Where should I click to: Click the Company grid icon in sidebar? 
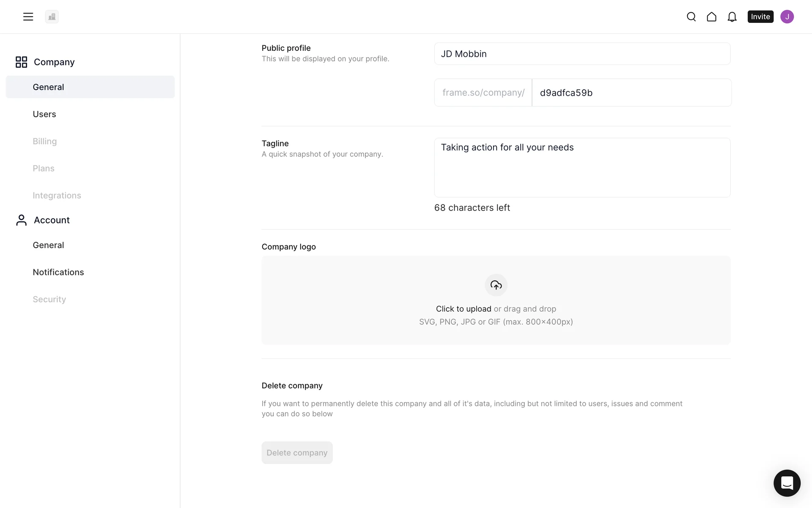[x=21, y=62]
